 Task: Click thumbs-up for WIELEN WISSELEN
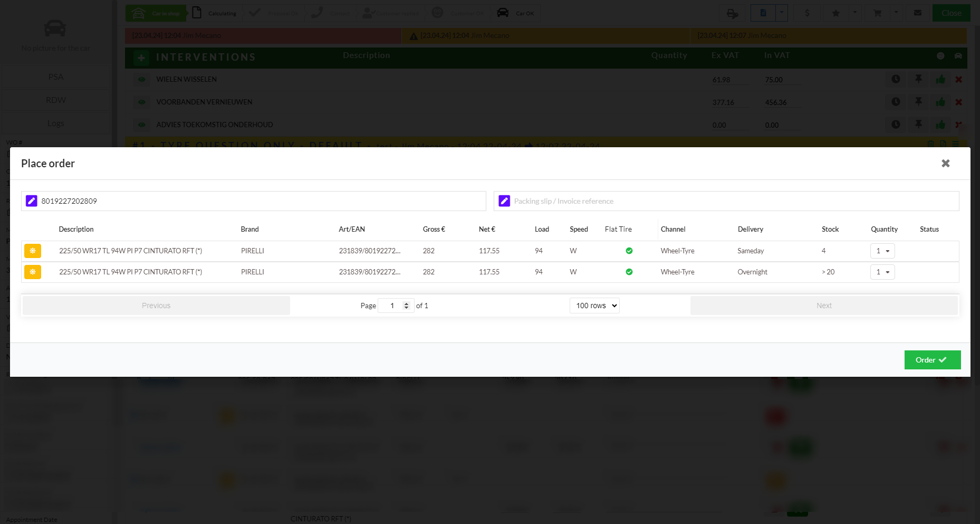click(x=940, y=79)
